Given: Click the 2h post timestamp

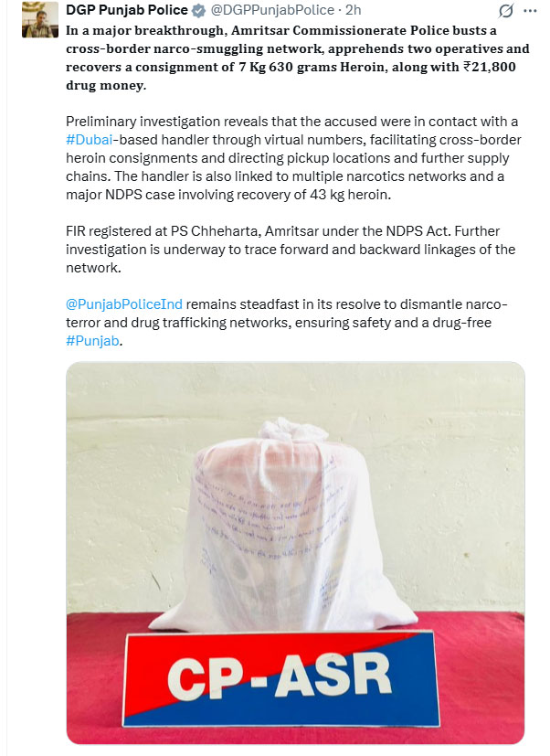Looking at the screenshot, I should pos(354,10).
